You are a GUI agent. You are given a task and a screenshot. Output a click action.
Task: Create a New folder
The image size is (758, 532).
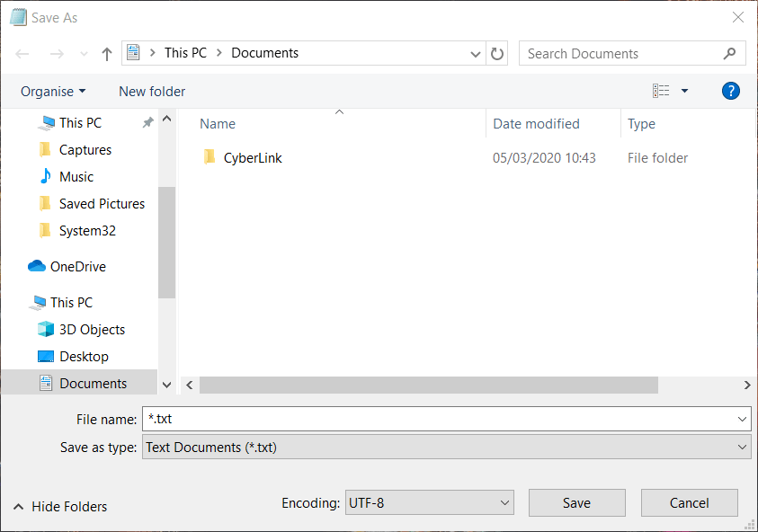click(152, 92)
